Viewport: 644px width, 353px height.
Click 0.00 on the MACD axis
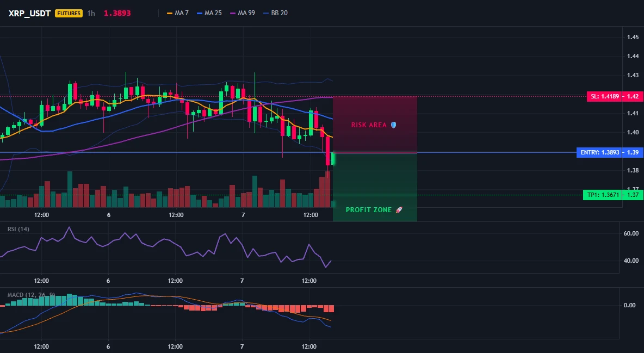[x=630, y=305]
